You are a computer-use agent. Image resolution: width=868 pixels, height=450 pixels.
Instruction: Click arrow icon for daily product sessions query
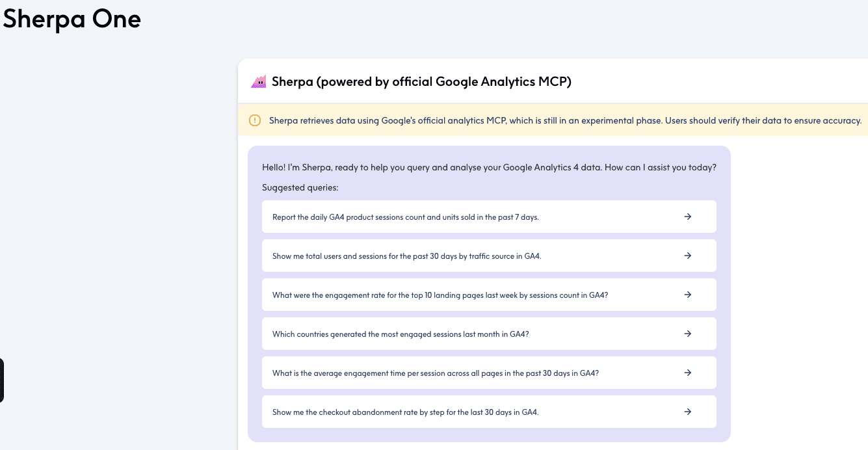(688, 217)
